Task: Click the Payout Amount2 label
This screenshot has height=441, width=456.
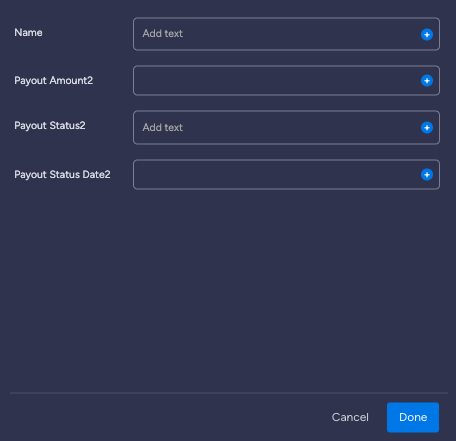Action: tap(54, 81)
